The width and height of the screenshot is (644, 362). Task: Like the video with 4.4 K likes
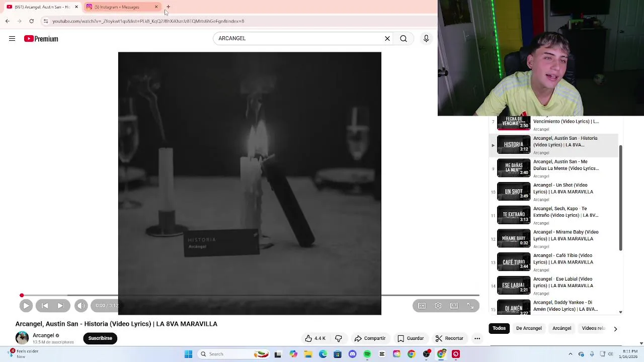click(315, 338)
